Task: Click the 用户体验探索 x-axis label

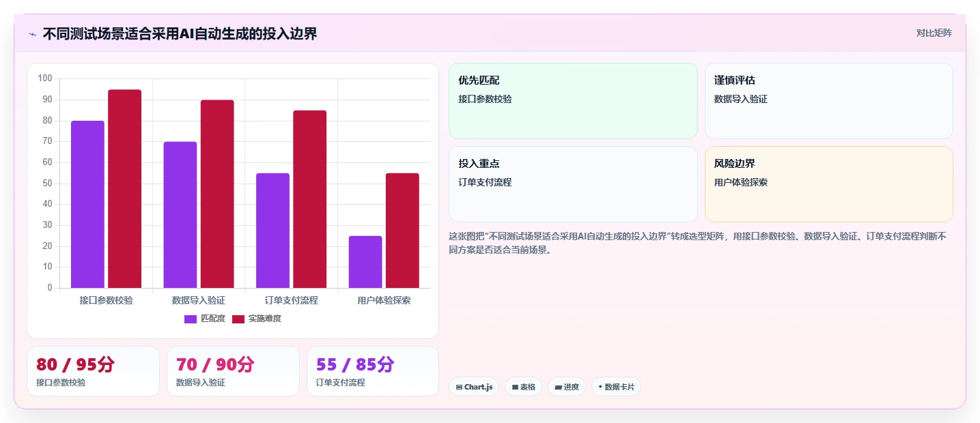Action: pyautogui.click(x=384, y=300)
